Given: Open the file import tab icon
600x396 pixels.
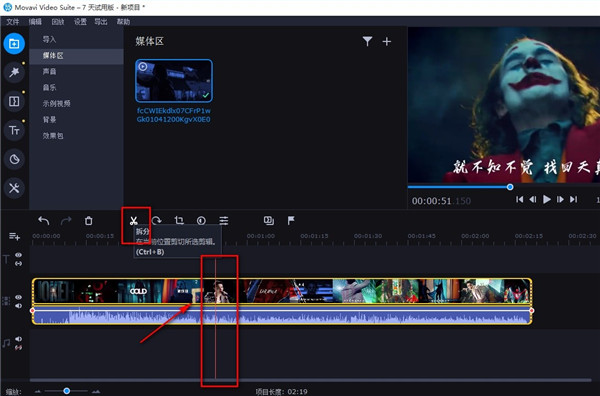Looking at the screenshot, I should click(14, 44).
